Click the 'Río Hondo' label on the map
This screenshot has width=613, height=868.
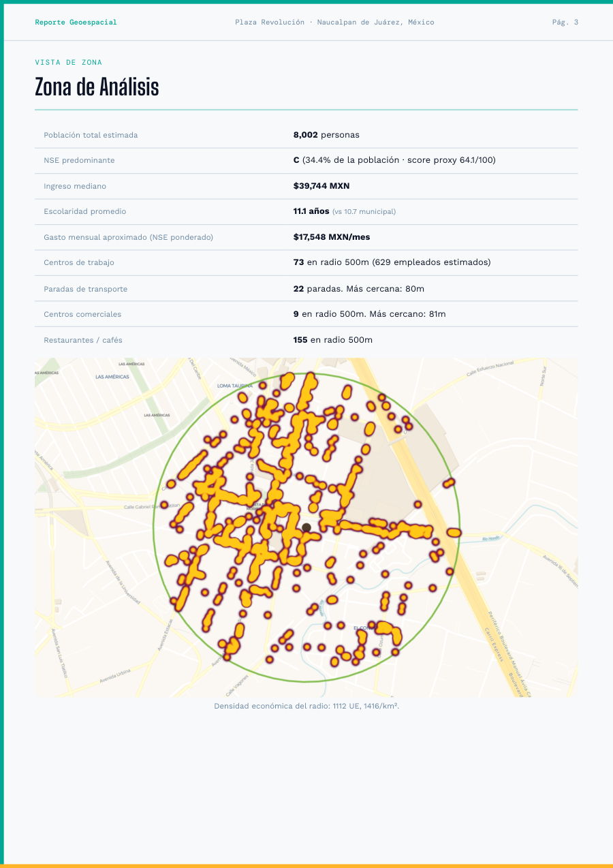point(490,539)
